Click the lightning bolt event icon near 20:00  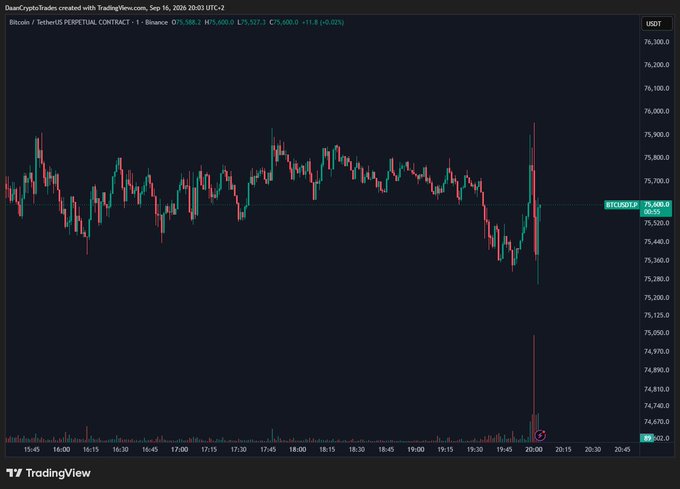pos(540,435)
